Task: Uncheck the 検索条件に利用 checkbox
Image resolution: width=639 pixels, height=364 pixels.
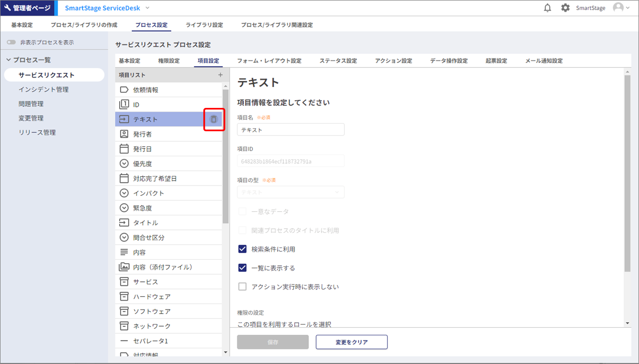Action: point(243,249)
